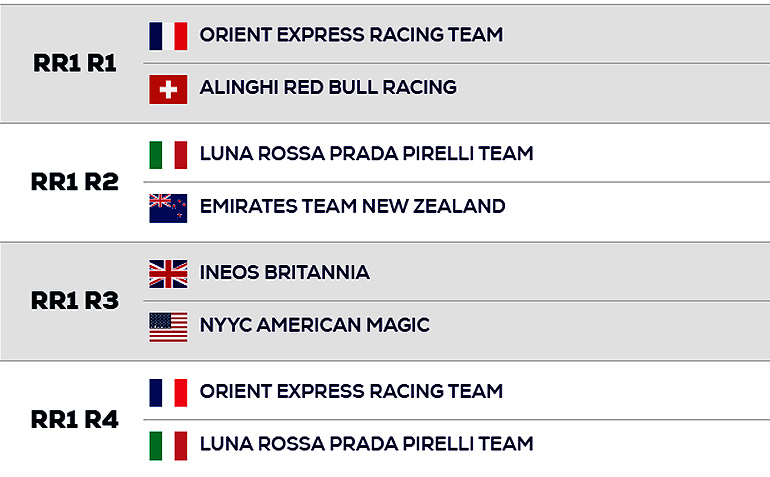Viewport: 770px width, 477px height.
Task: Select Emirates Team New Zealand name
Action: coord(352,207)
